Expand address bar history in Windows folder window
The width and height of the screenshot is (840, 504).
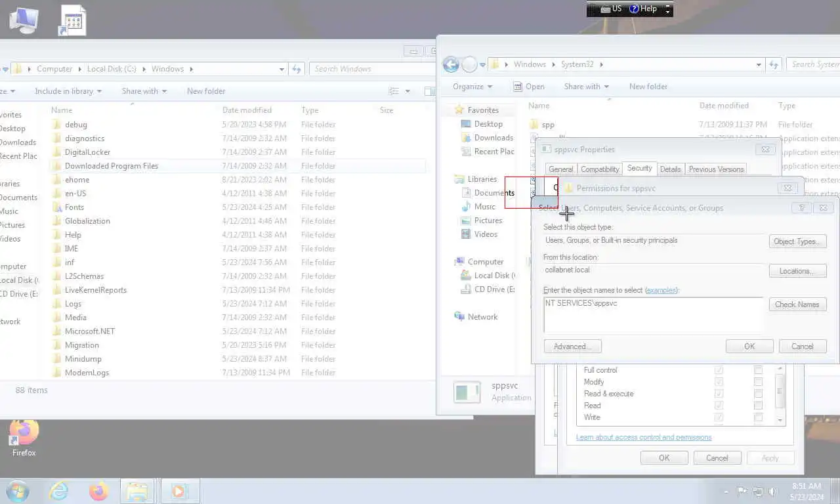(x=282, y=69)
